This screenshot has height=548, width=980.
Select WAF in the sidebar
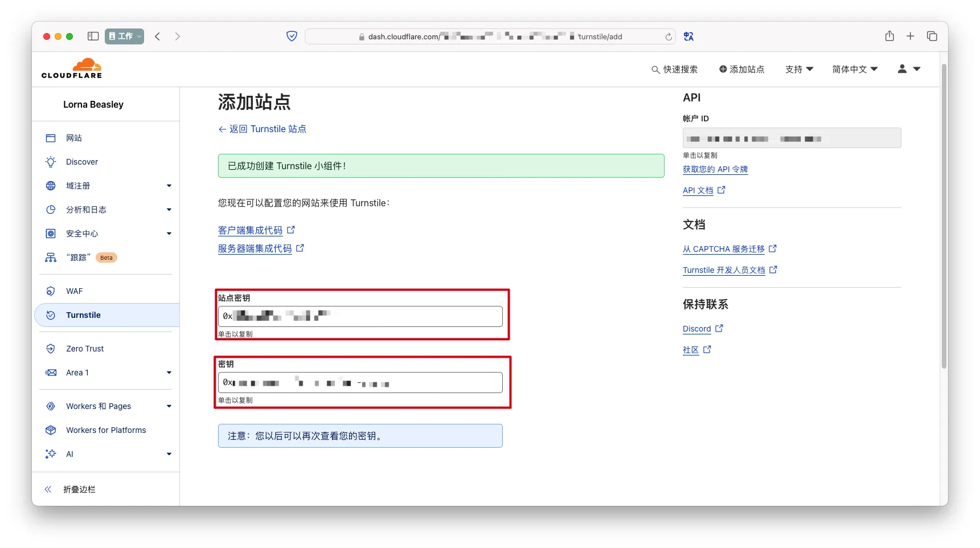point(75,291)
